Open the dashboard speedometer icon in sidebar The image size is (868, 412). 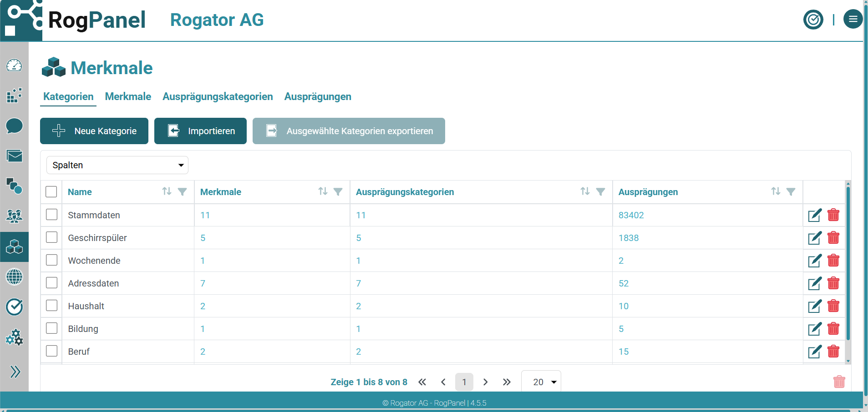[14, 65]
